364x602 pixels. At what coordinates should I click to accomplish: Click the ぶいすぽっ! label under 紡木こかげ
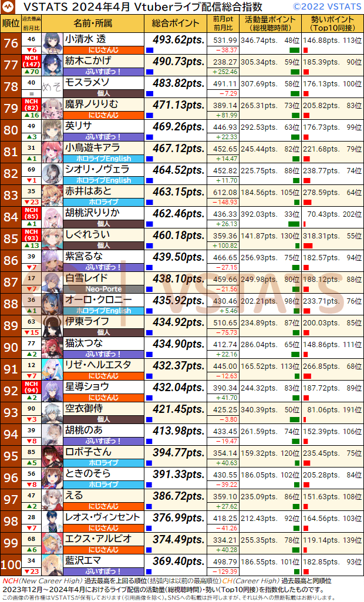coord(103,72)
